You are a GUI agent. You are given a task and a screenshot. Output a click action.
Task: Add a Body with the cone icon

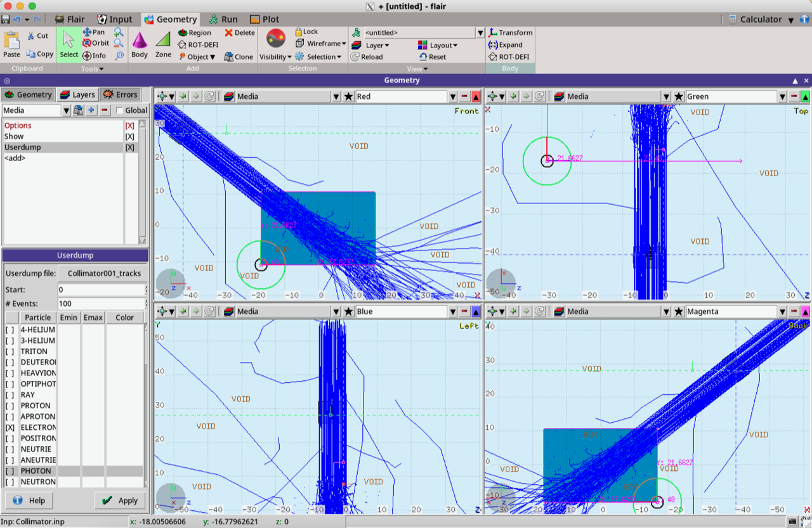[x=140, y=44]
